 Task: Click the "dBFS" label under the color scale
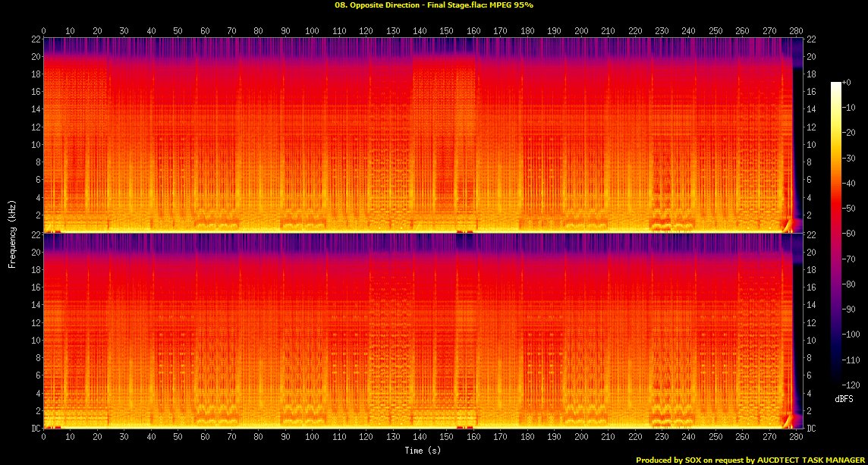pos(842,398)
